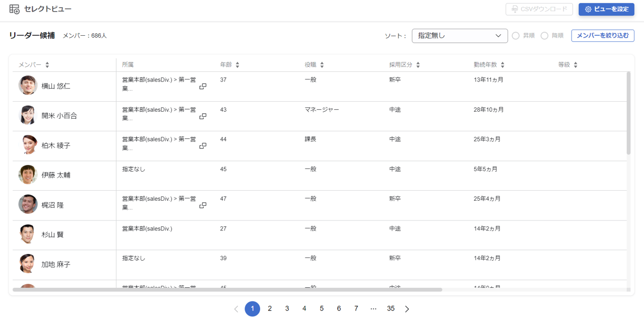
Task: Go to next page arrow
Action: (x=407, y=309)
